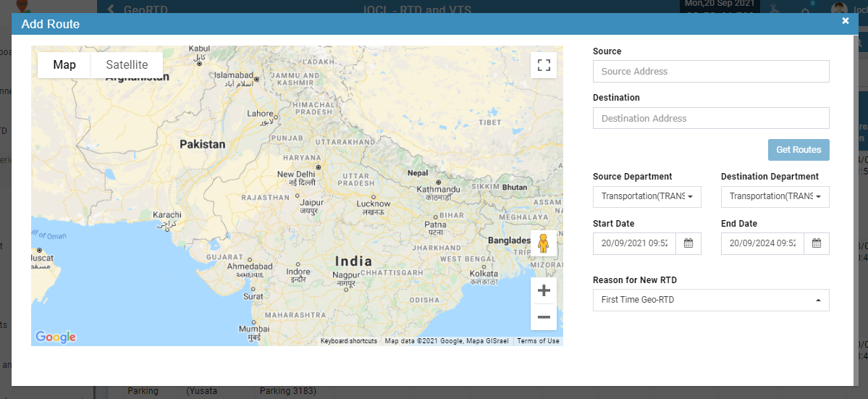Click the Nepal label on the map

pyautogui.click(x=418, y=173)
